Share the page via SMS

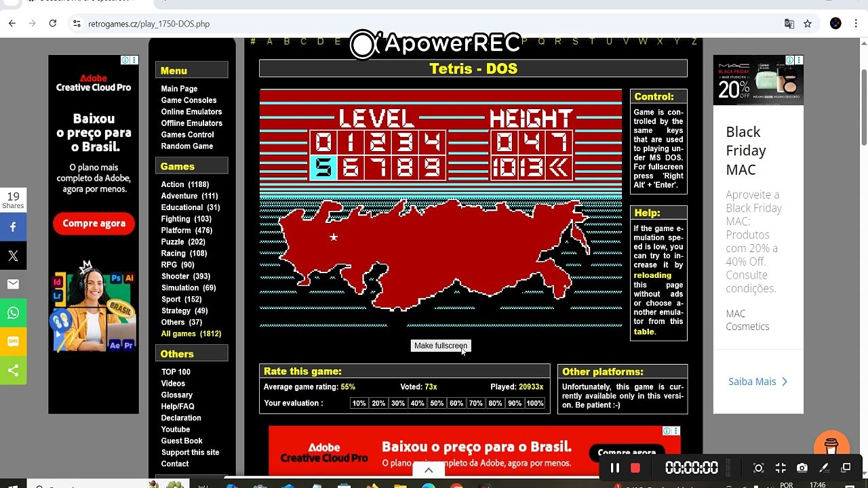[13, 342]
